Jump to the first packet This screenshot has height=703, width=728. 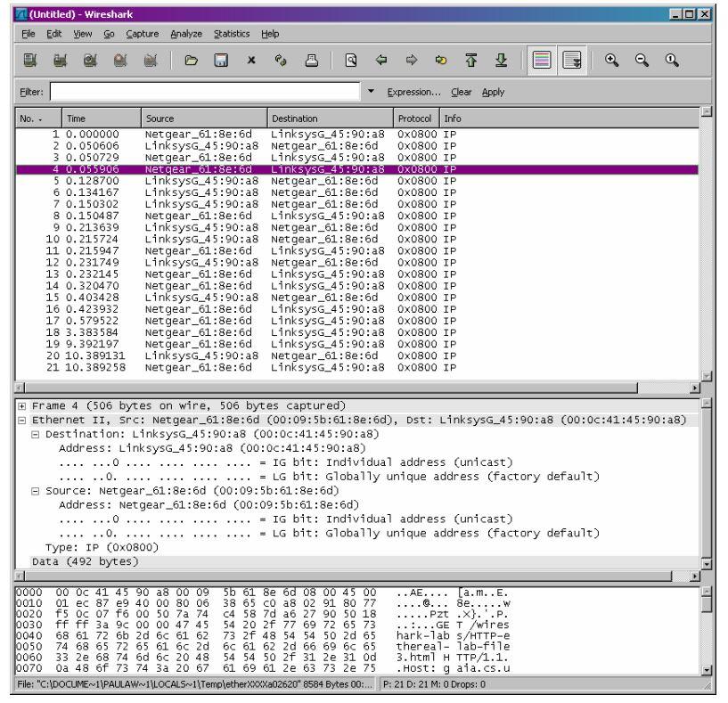[x=471, y=61]
